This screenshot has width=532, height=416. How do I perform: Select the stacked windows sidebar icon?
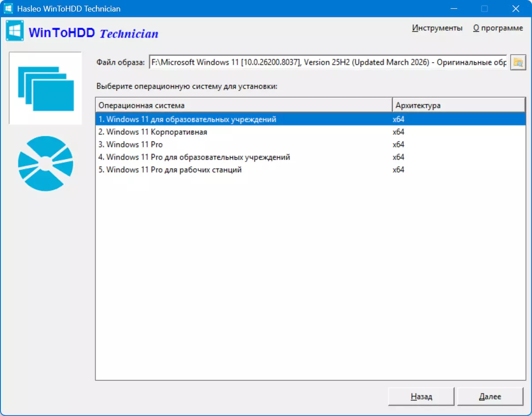(46, 88)
